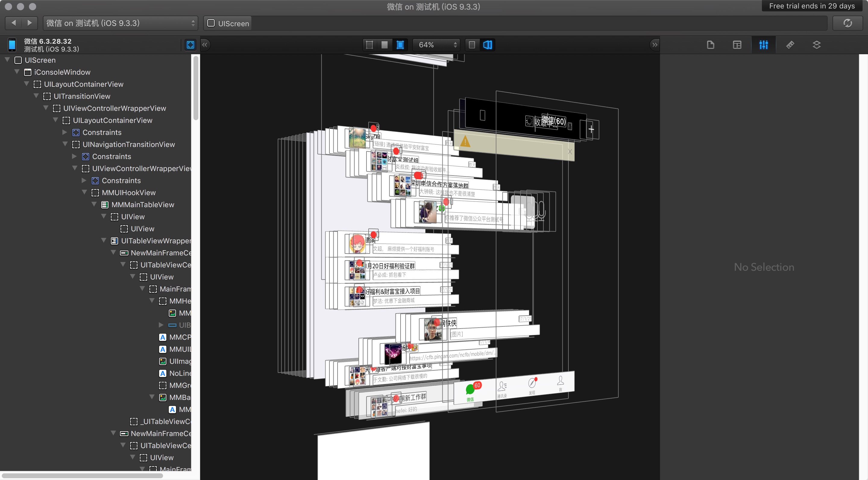Click the outline horizontal scrollbar
Screen dimensions: 868x480
(82, 476)
